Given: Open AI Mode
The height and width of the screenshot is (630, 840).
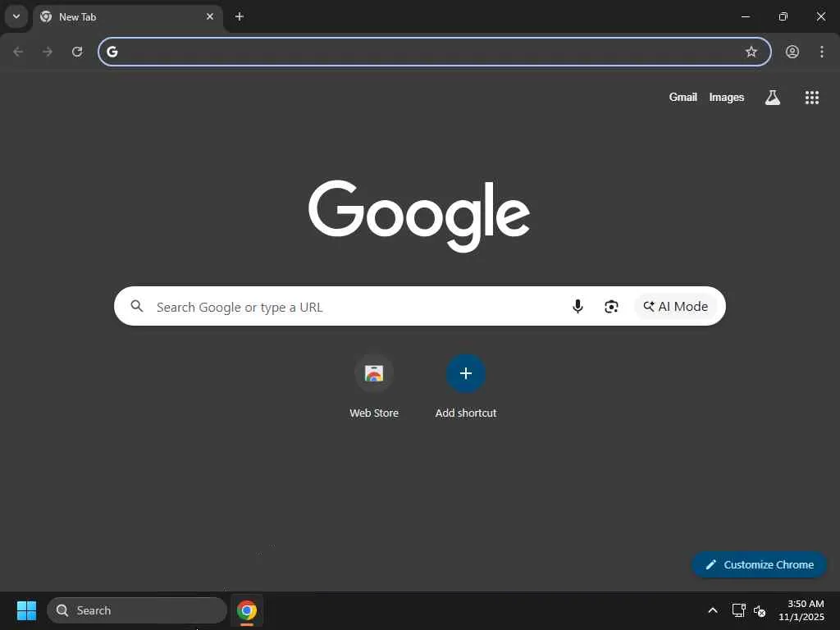Looking at the screenshot, I should pos(676,307).
